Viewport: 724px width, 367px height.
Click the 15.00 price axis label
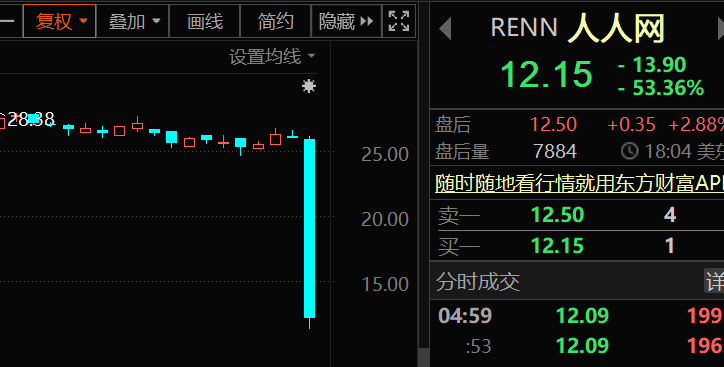point(385,284)
